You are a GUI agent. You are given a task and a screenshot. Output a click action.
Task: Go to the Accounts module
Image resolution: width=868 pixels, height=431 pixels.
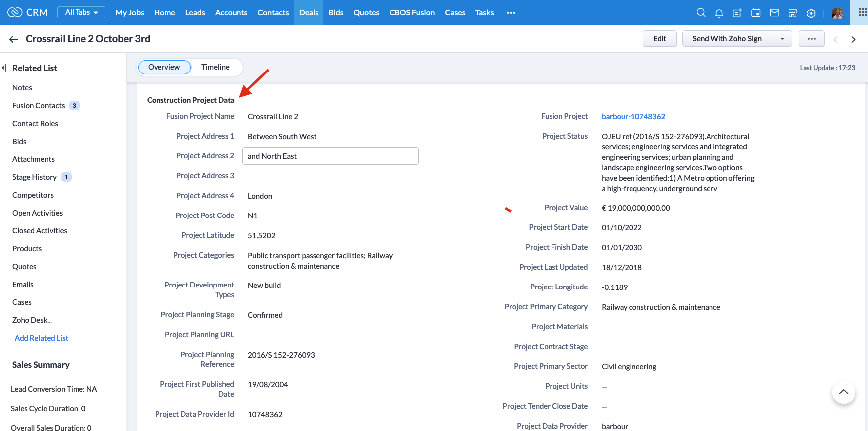[x=231, y=13]
